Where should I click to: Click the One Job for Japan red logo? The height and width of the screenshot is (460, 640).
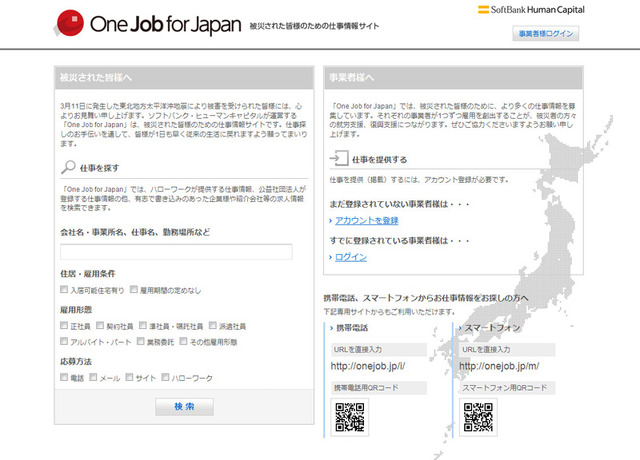pyautogui.click(x=69, y=23)
